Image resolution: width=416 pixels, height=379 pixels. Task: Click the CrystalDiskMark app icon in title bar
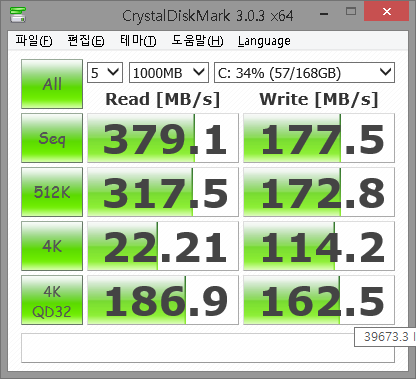(x=18, y=14)
